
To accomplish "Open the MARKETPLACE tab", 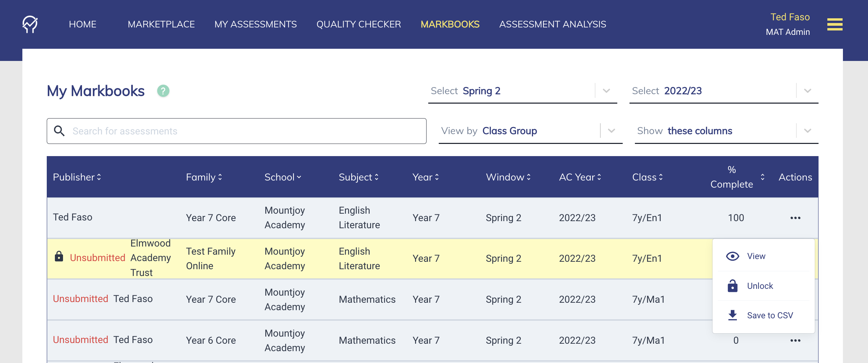I will (x=161, y=24).
